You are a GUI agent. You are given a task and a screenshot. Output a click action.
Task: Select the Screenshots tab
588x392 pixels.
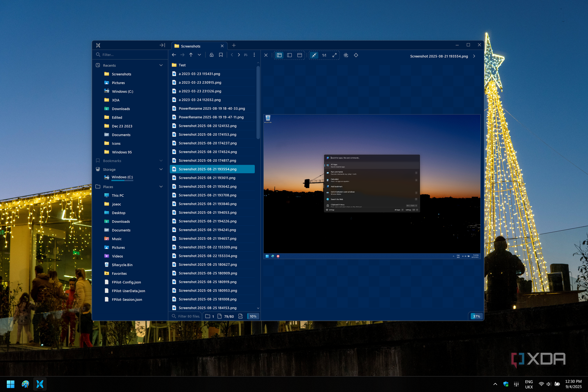[191, 46]
